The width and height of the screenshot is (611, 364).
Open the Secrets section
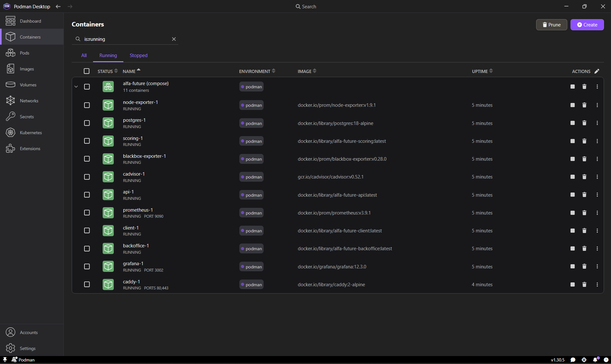32,117
